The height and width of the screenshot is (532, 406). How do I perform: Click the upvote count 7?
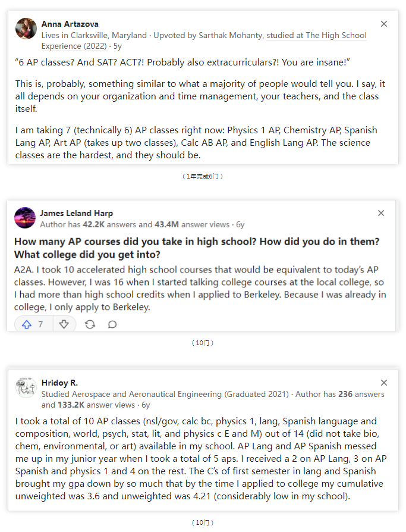point(40,325)
